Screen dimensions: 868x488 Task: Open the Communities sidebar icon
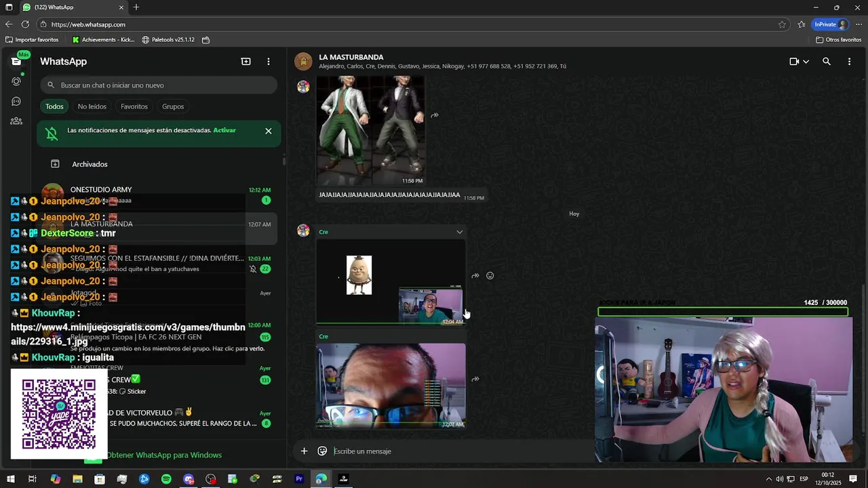click(16, 121)
